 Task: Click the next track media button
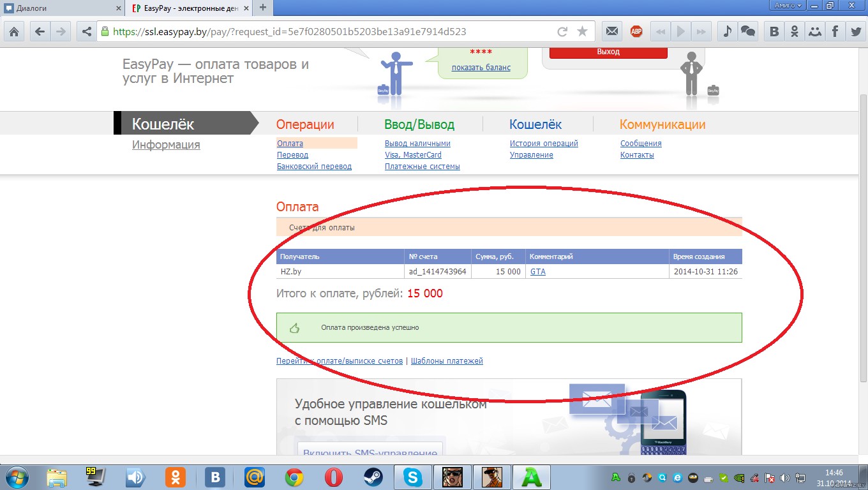pyautogui.click(x=701, y=31)
